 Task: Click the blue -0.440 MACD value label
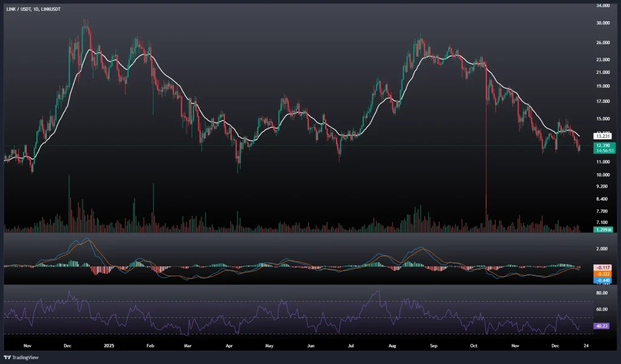(604, 280)
